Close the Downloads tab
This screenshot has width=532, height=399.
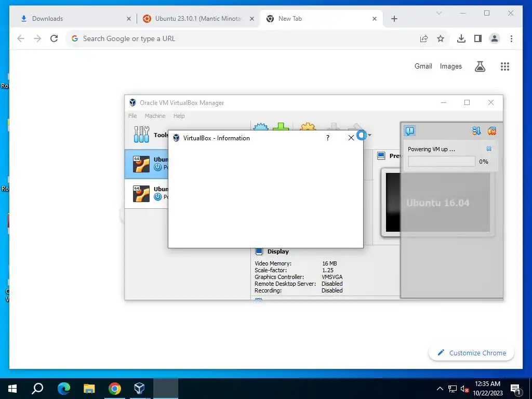(x=129, y=19)
